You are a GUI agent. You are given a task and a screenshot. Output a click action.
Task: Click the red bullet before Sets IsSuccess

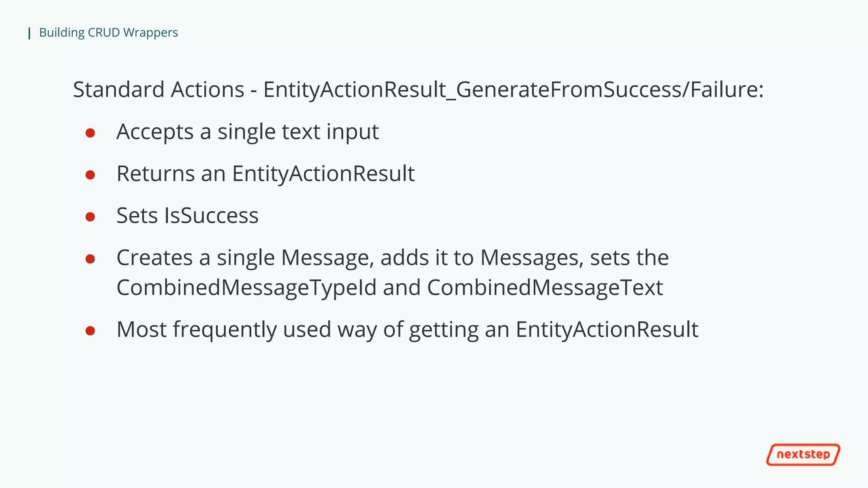90,217
